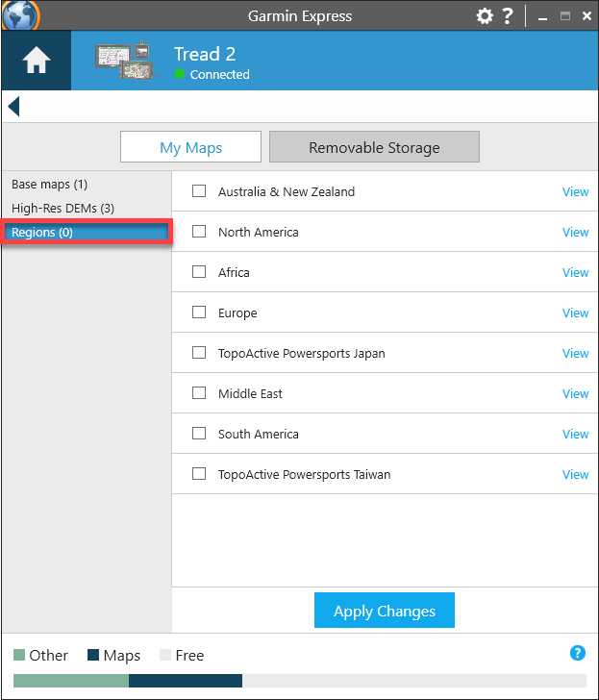The width and height of the screenshot is (599, 700).
Task: Click the Other legend color swatch
Action: click(19, 655)
